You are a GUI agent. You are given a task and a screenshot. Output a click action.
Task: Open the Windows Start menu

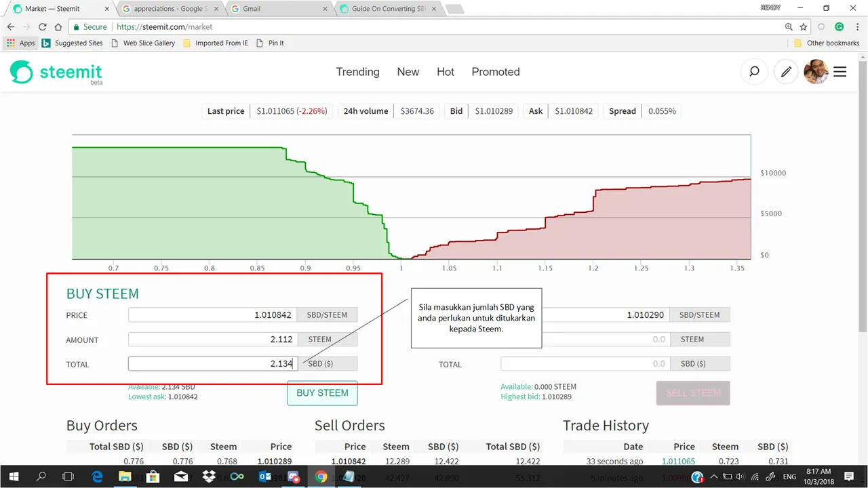[14, 476]
